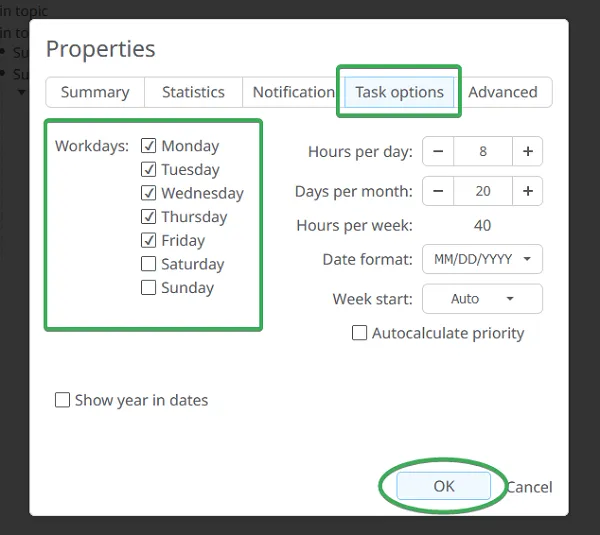This screenshot has height=535, width=600.
Task: Enable Show year in dates
Action: [63, 400]
